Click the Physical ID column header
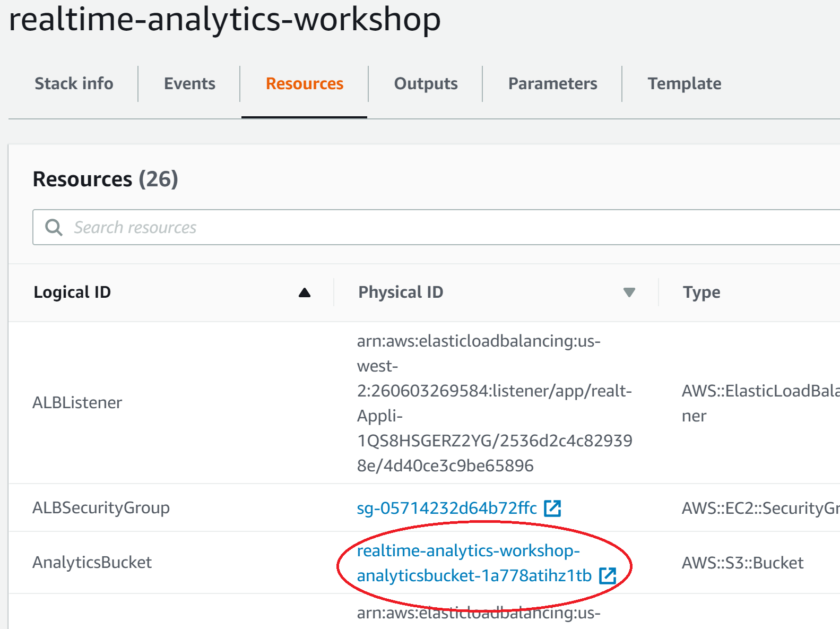This screenshot has width=840, height=629. click(401, 292)
